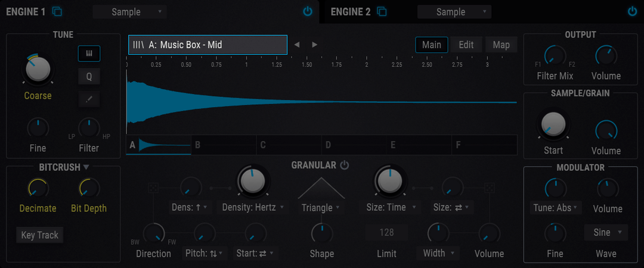Open the Triangle grain shape dropdown
This screenshot has width=644, height=268.
[321, 207]
